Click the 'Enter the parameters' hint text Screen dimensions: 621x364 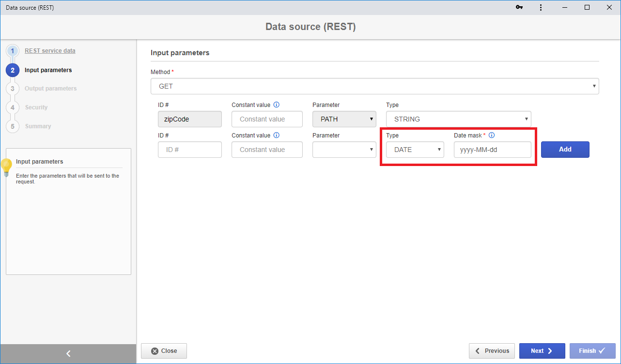coord(67,179)
